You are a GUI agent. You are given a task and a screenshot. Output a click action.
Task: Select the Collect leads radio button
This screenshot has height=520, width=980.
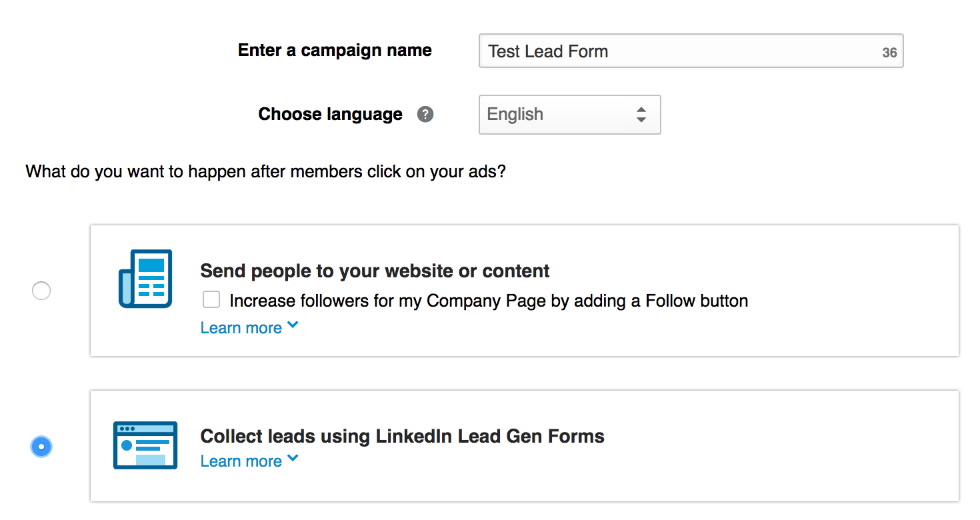(41, 447)
